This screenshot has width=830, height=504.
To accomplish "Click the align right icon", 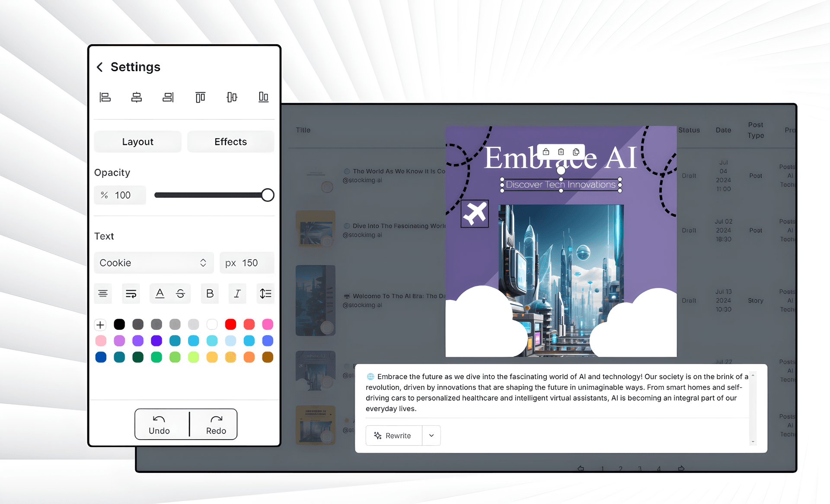I will coord(169,97).
